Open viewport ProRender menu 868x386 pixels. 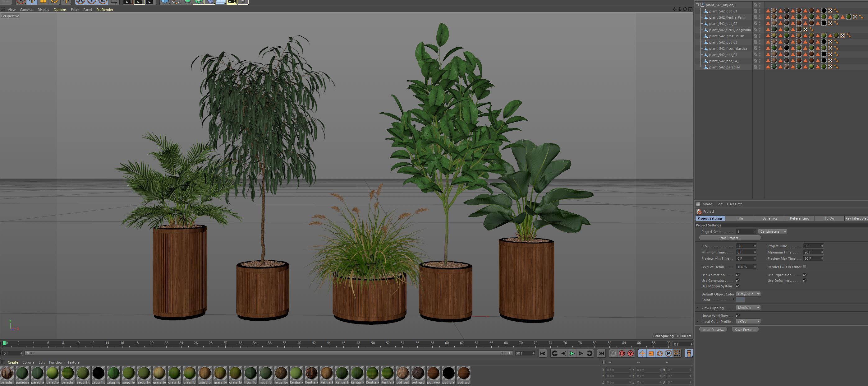coord(104,9)
